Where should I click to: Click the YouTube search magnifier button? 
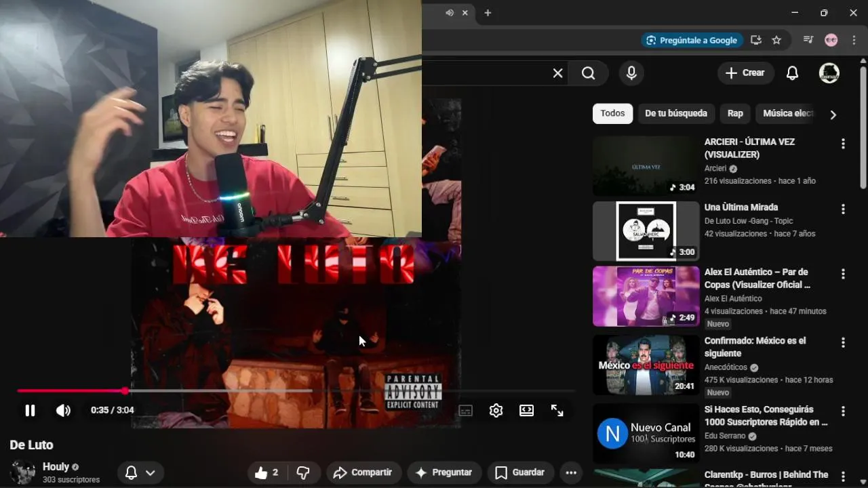(x=588, y=73)
